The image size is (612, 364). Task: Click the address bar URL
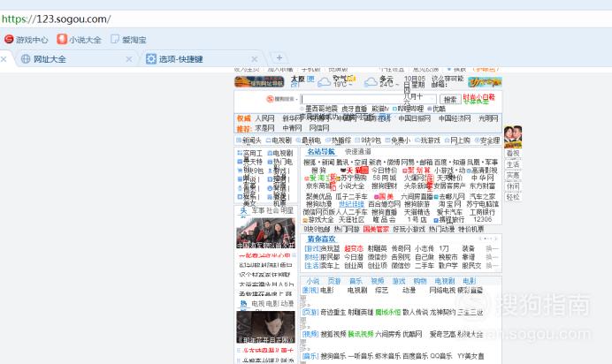click(x=57, y=19)
